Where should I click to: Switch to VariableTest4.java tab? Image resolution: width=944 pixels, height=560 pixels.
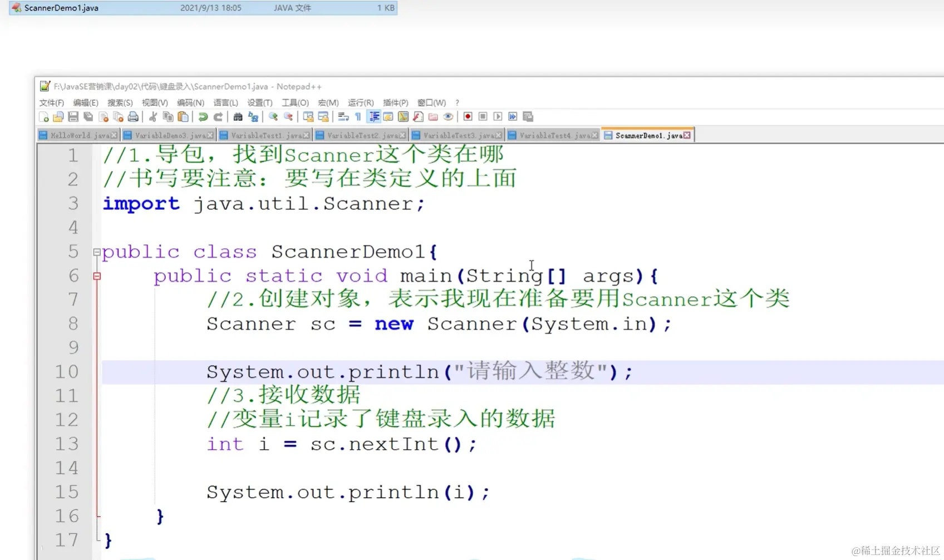[554, 135]
